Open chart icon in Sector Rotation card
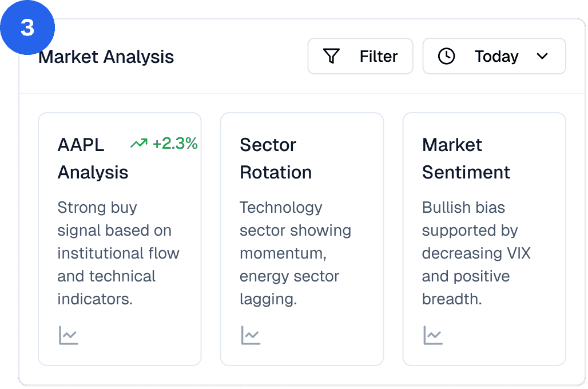 (x=251, y=335)
